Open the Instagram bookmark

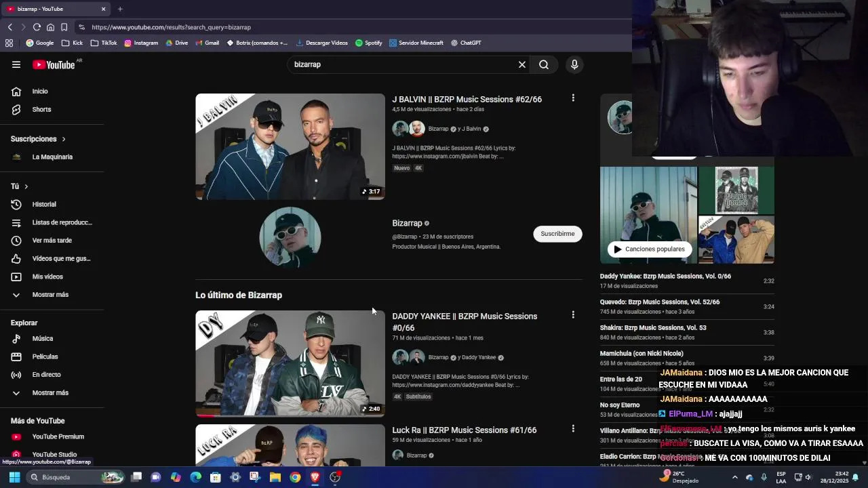[x=141, y=43]
